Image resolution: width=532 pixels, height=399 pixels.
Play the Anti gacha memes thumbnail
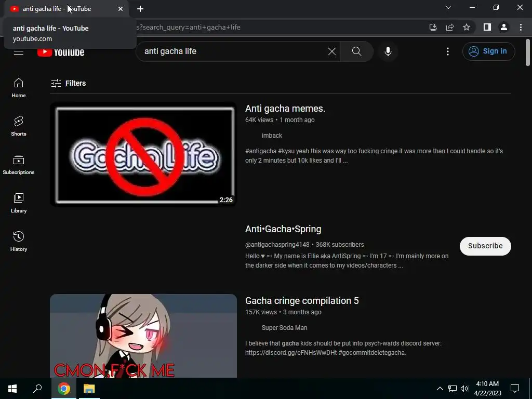tap(143, 154)
